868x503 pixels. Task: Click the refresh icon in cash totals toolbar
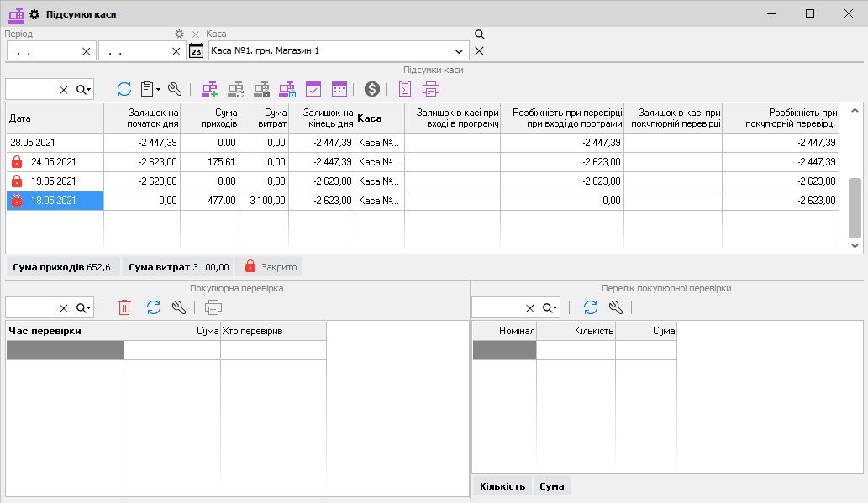click(x=124, y=89)
